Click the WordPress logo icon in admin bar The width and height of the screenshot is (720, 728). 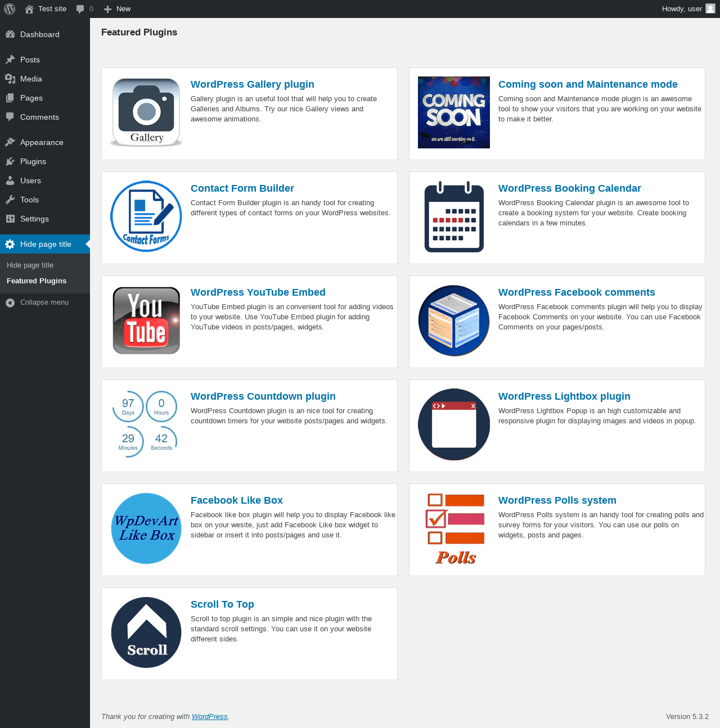(x=10, y=9)
